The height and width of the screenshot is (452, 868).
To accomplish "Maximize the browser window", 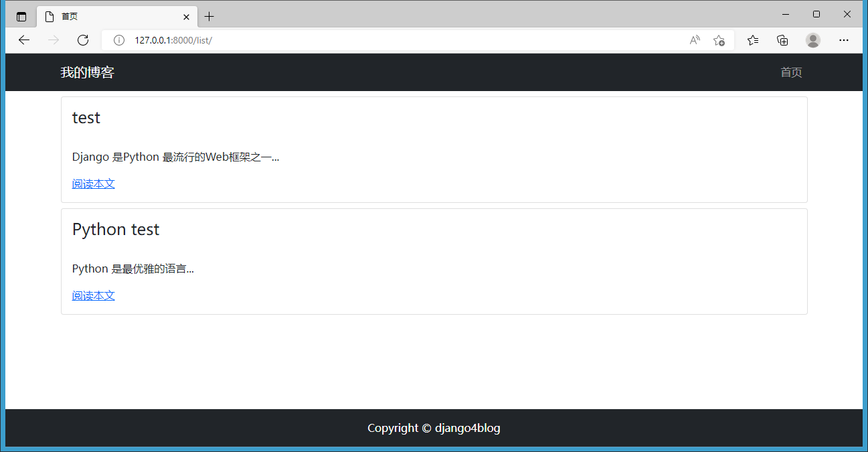I will click(x=816, y=14).
